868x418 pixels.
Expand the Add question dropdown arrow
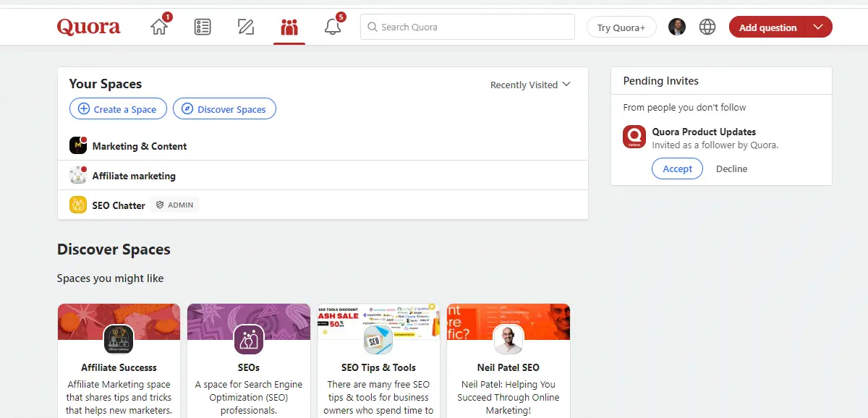point(818,27)
